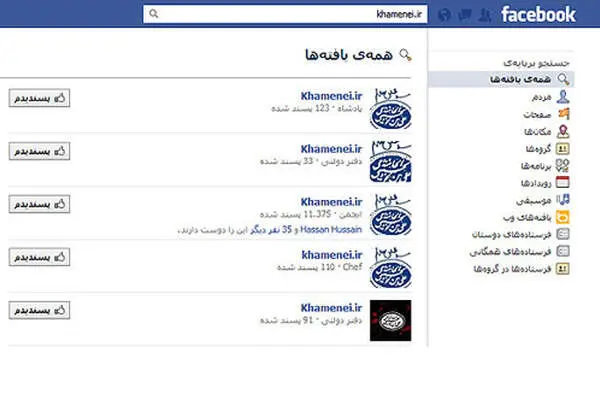
Task: Like the Khamenei.ir page with 11,375 likes
Action: click(39, 204)
